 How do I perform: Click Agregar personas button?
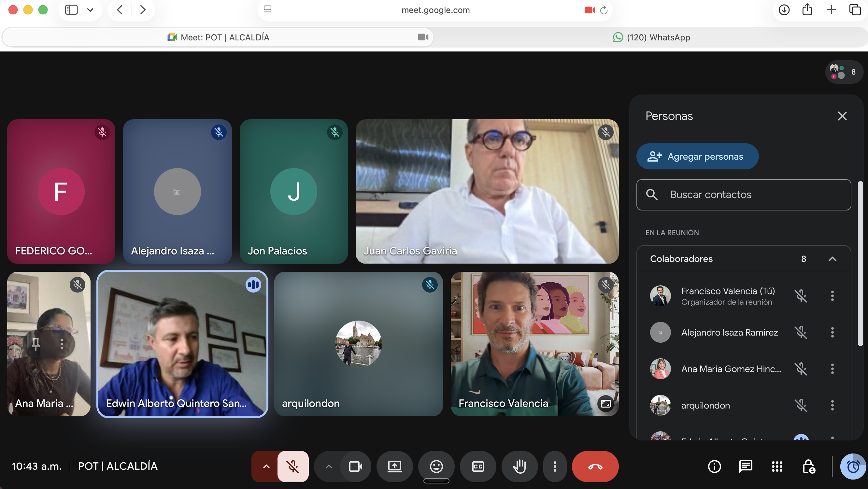click(x=697, y=156)
